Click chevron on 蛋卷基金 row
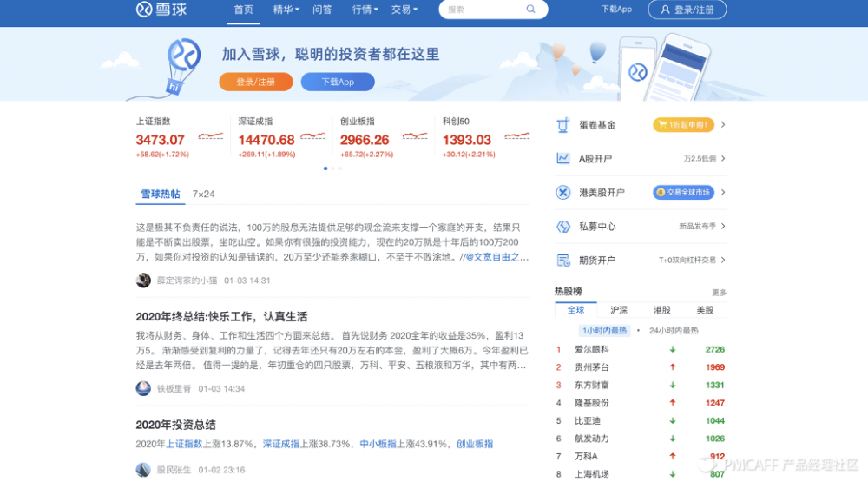Viewport: 868px width, 482px height. click(723, 125)
